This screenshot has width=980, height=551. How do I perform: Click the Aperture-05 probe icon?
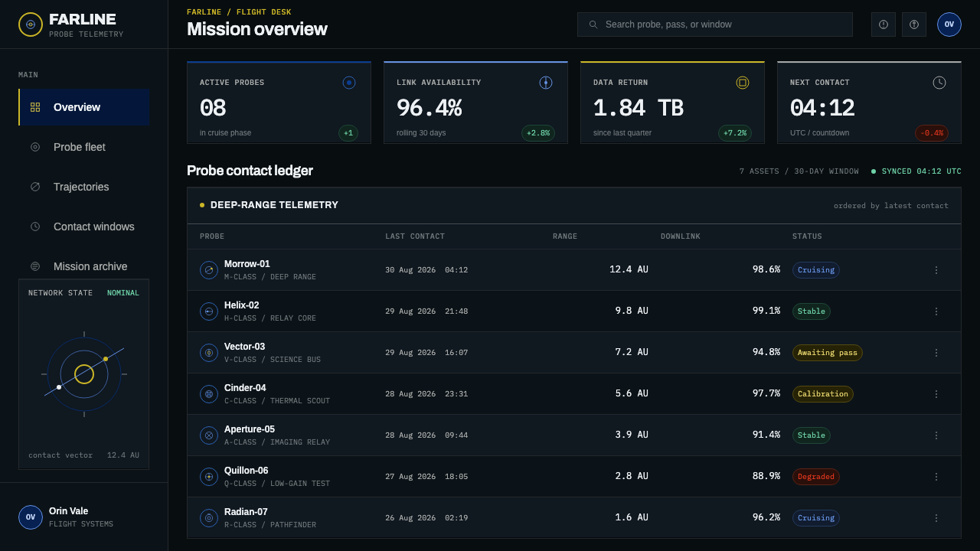point(209,435)
